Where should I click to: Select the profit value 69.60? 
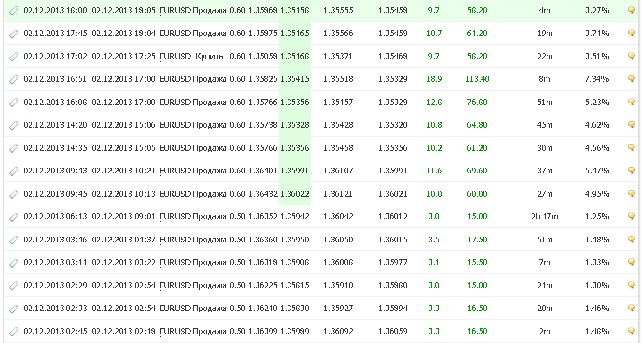click(477, 171)
